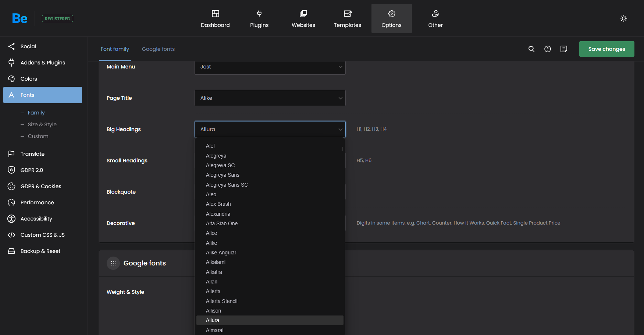This screenshot has width=644, height=335.
Task: Click the Save changes button
Action: pos(606,49)
